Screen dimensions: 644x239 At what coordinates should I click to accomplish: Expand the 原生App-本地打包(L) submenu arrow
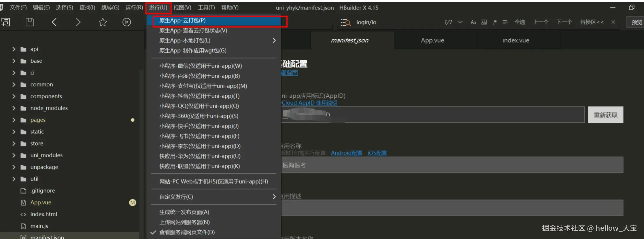(x=274, y=41)
